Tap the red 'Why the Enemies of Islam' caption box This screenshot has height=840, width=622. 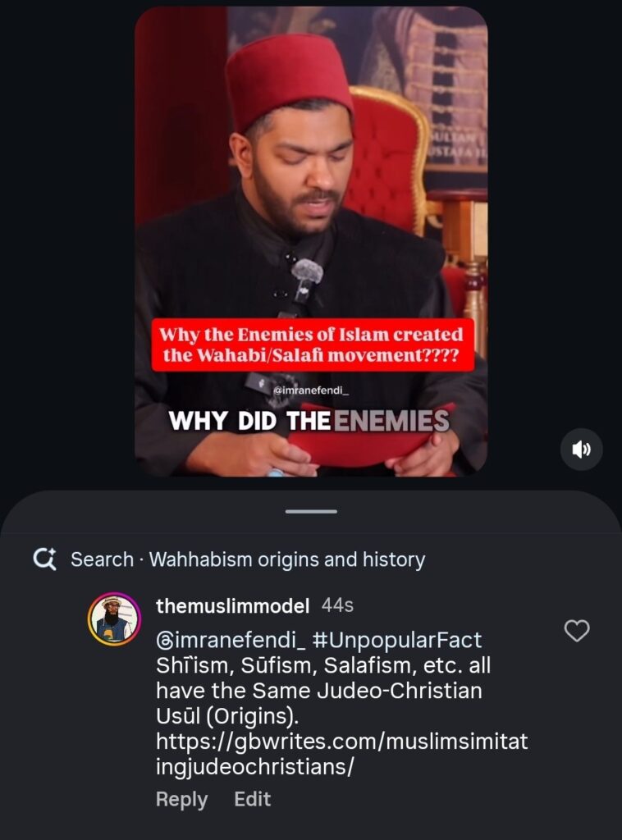click(x=313, y=345)
